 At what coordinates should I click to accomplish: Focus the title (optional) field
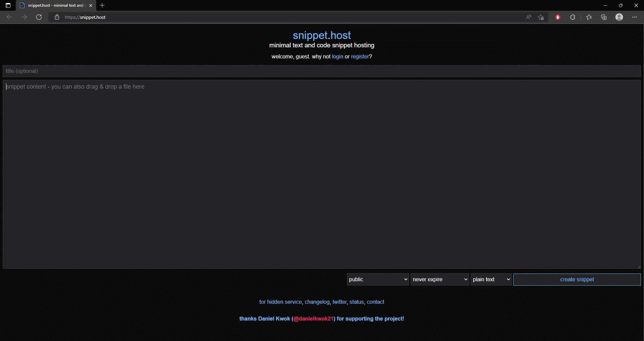pos(322,71)
